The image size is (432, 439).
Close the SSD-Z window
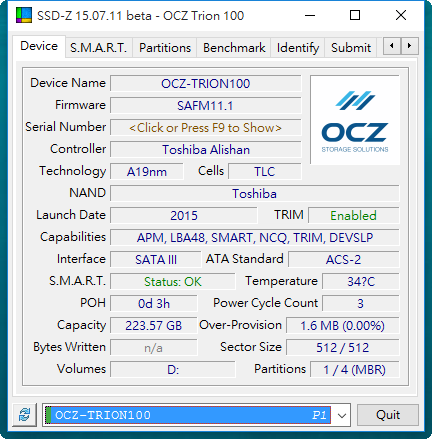[x=401, y=15]
